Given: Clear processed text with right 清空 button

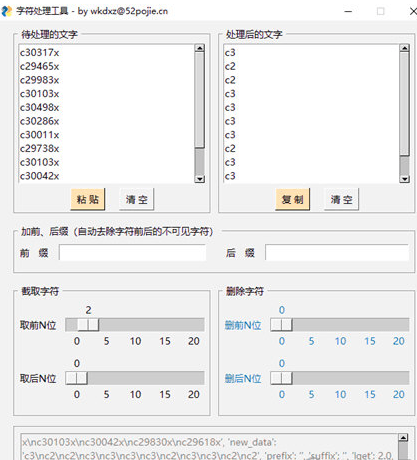Looking at the screenshot, I should (x=341, y=199).
